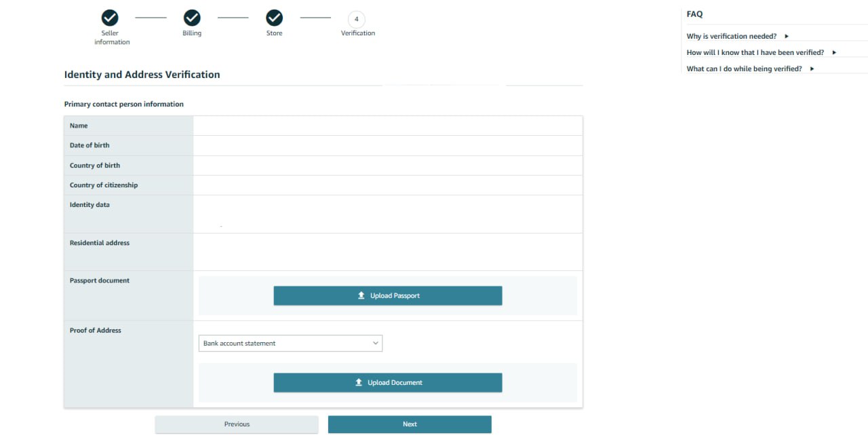
Task: Click the Previous button
Action: (237, 424)
